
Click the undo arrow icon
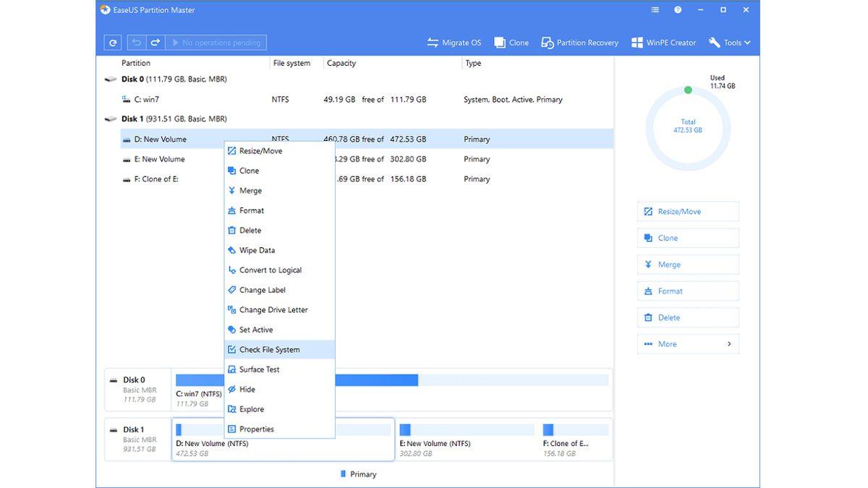click(x=135, y=42)
